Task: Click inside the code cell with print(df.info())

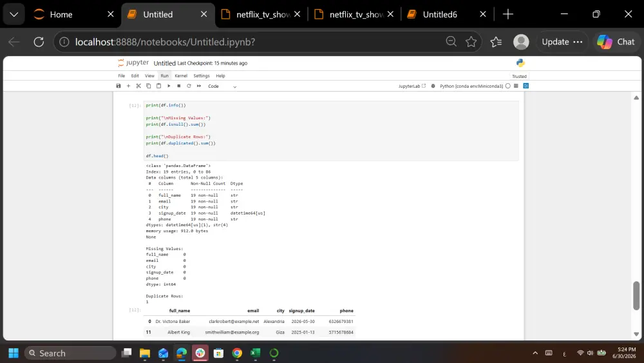Action: click(x=331, y=130)
